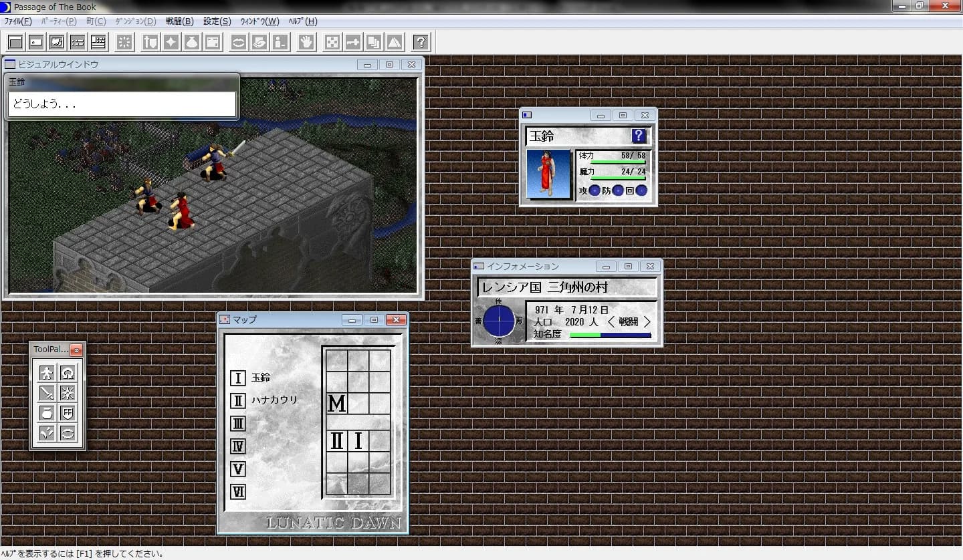The image size is (963, 560).
Task: Click the pouch bag toolbar icon
Action: click(192, 42)
